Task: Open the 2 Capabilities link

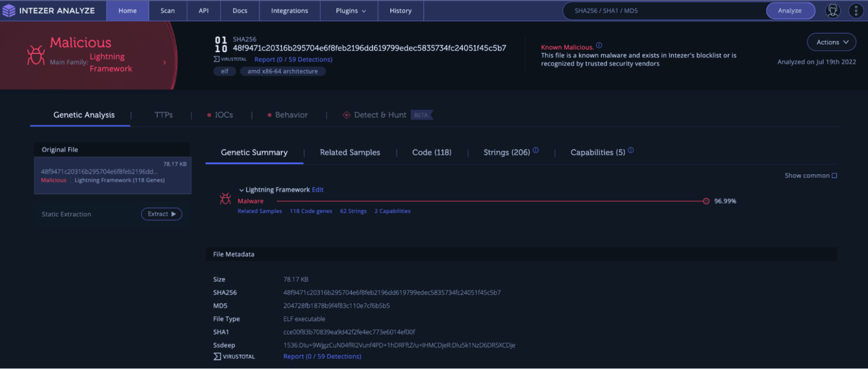Action: coord(393,211)
